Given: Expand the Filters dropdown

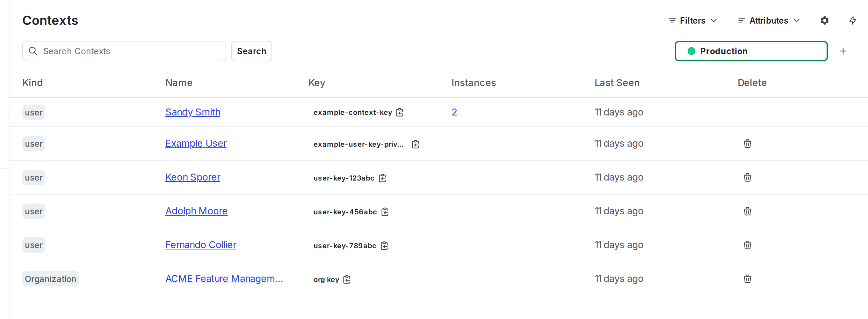Looking at the screenshot, I should click(692, 20).
